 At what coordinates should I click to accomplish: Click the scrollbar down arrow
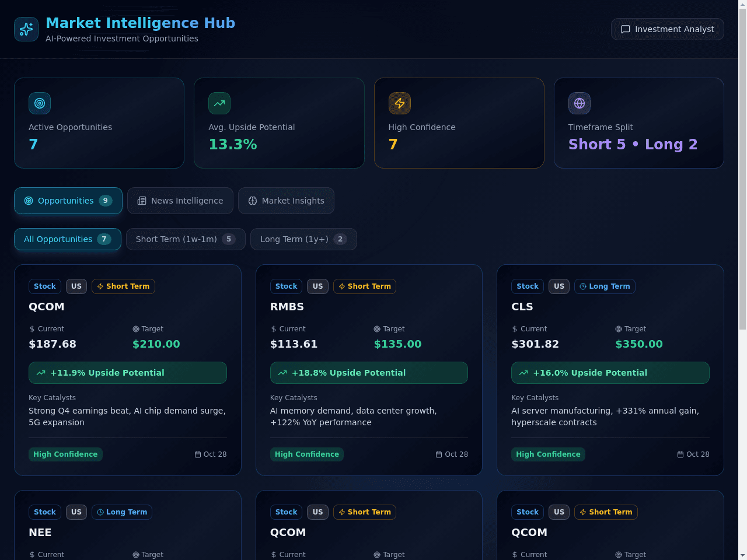click(x=742, y=555)
